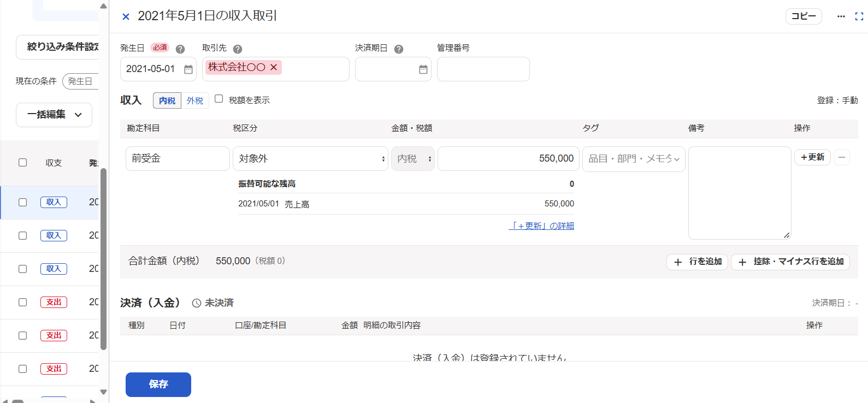The height and width of the screenshot is (403, 868).
Task: Click the 収支 column header
Action: click(x=54, y=163)
